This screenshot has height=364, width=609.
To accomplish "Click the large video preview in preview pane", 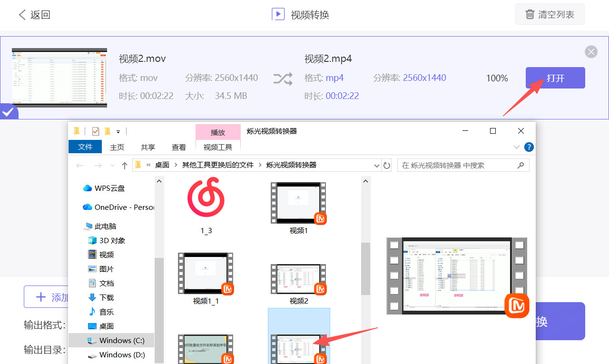I will [x=457, y=276].
